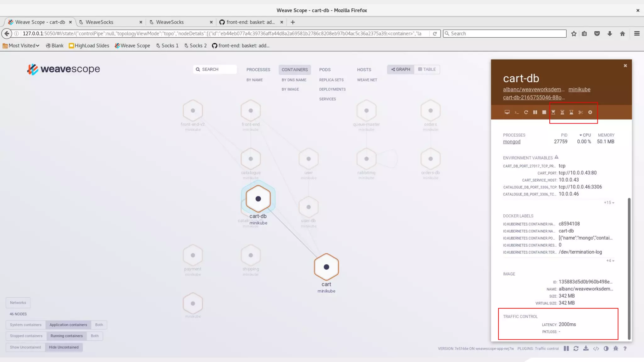The width and height of the screenshot is (644, 362).
Task: Switch to the Pods topology view
Action: pos(325,69)
